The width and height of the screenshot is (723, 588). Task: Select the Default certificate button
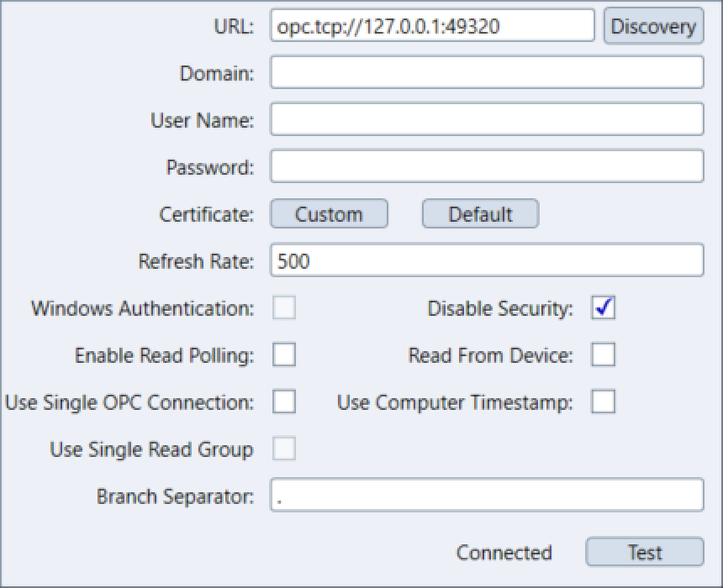(x=480, y=214)
